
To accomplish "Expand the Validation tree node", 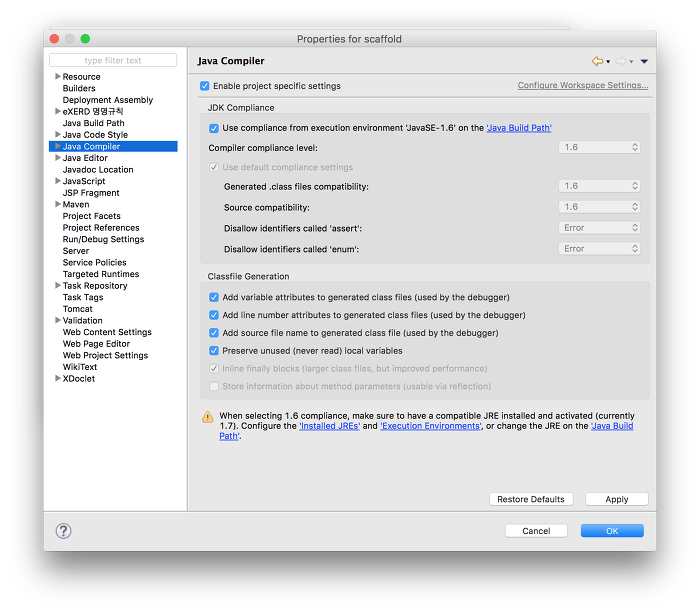I will 58,320.
